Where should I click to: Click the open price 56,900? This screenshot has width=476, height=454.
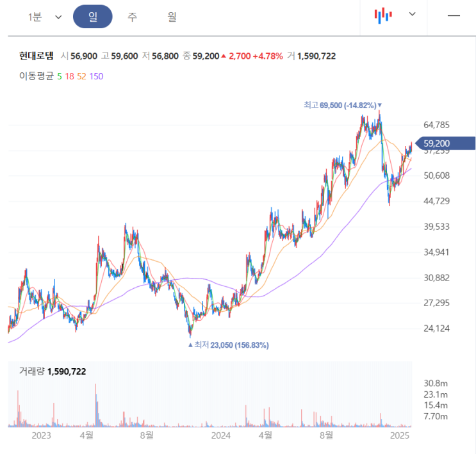(84, 56)
